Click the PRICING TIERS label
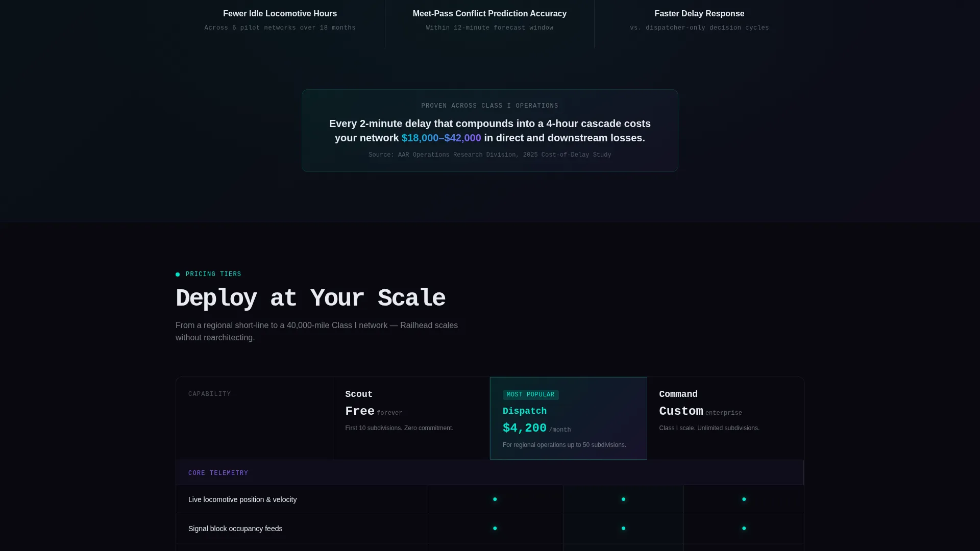This screenshot has height=551, width=980. click(x=213, y=274)
